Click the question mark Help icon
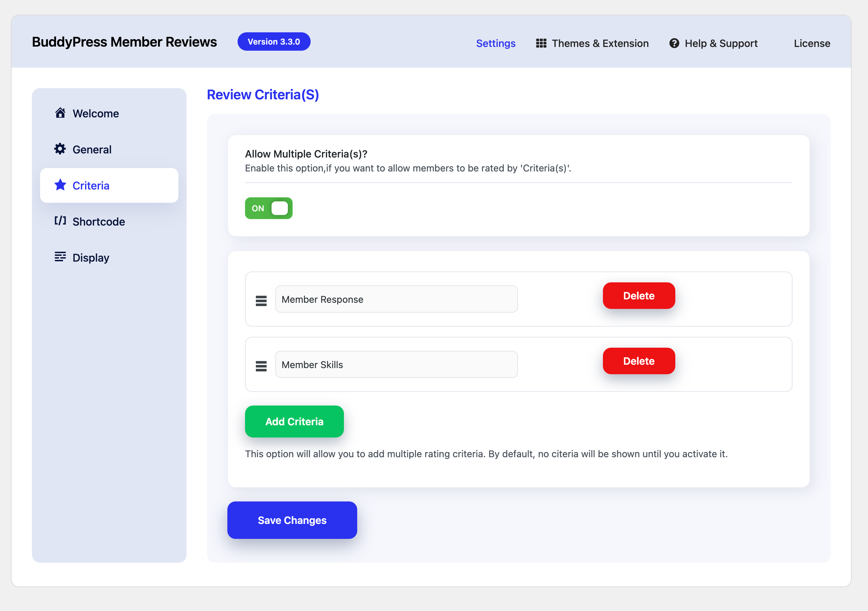This screenshot has width=868, height=611. (674, 43)
